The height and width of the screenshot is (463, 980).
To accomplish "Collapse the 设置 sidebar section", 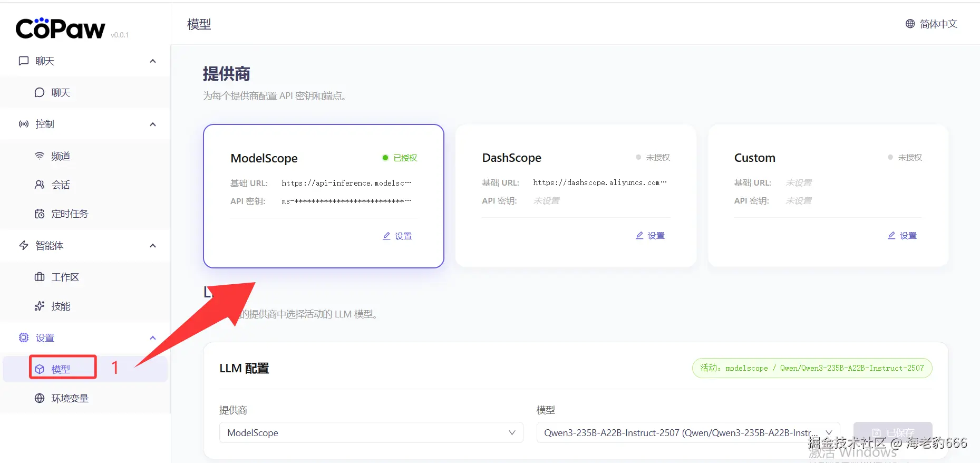I will coord(153,338).
